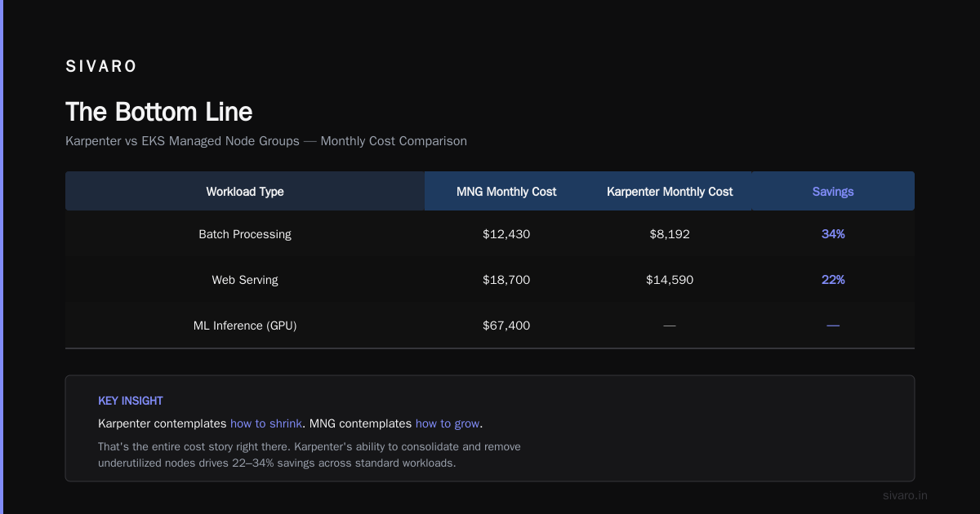Click the $18,700 MNG cost cell
Screen dimensions: 980x514
point(506,280)
